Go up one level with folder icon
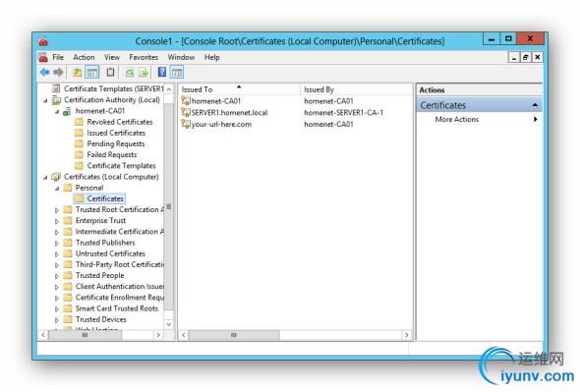The width and height of the screenshot is (580, 392). coord(77,72)
